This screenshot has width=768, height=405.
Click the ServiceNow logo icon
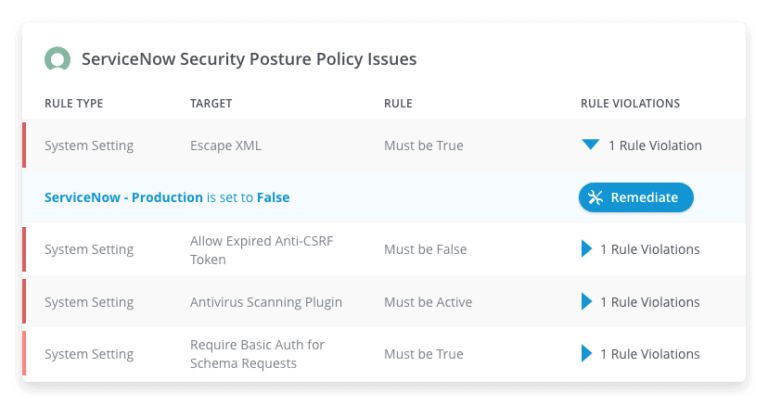[x=57, y=59]
